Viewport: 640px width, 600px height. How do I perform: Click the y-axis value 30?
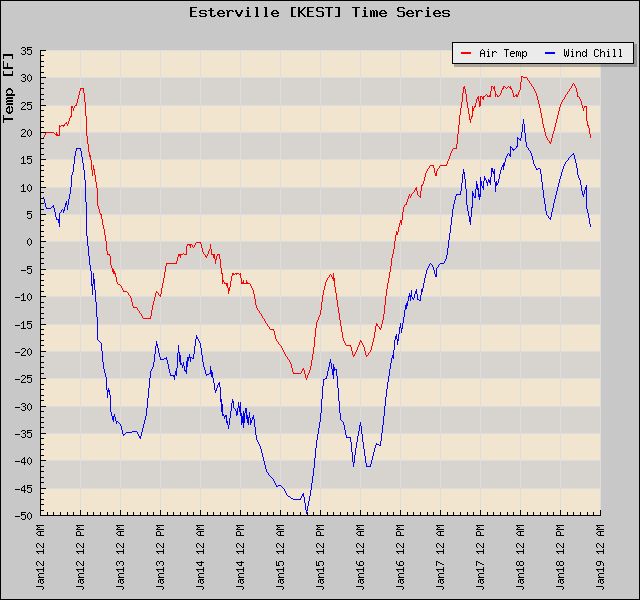(27, 78)
